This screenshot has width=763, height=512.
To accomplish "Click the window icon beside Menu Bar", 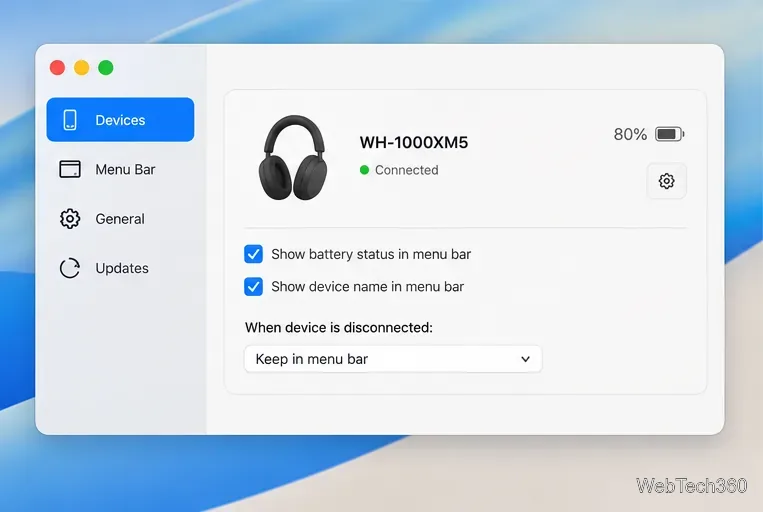I will pos(70,169).
